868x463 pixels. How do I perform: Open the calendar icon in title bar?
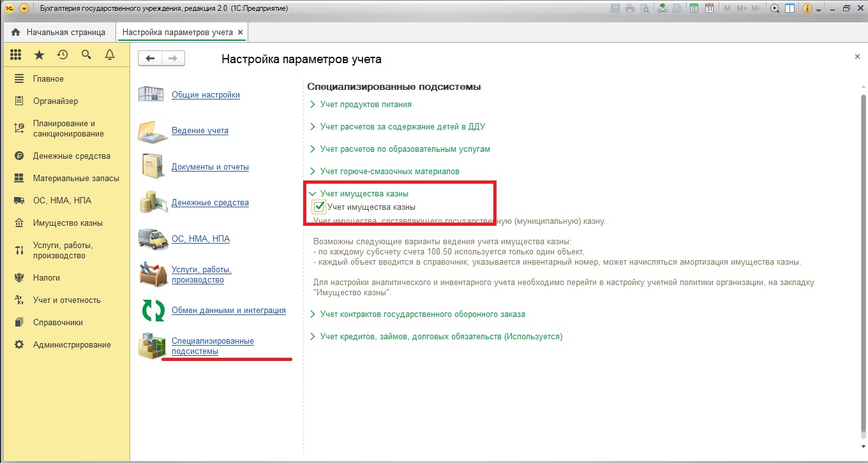click(x=709, y=9)
